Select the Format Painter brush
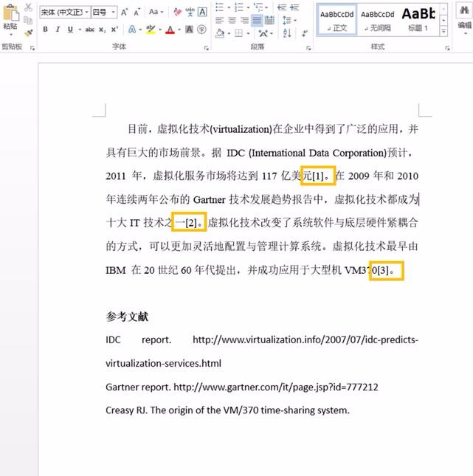The image size is (473, 476). [x=29, y=32]
